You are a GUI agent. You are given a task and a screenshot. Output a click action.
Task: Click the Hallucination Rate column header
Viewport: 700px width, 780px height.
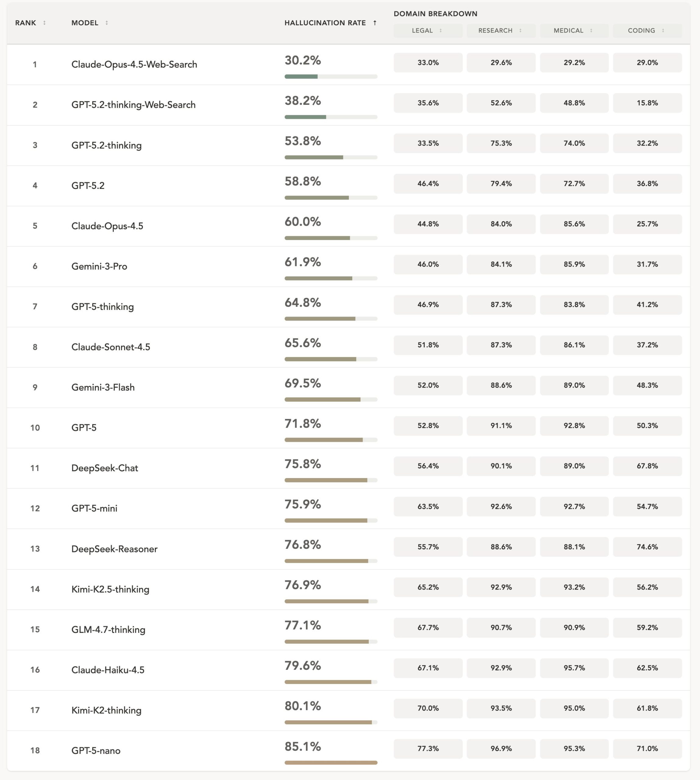(325, 23)
